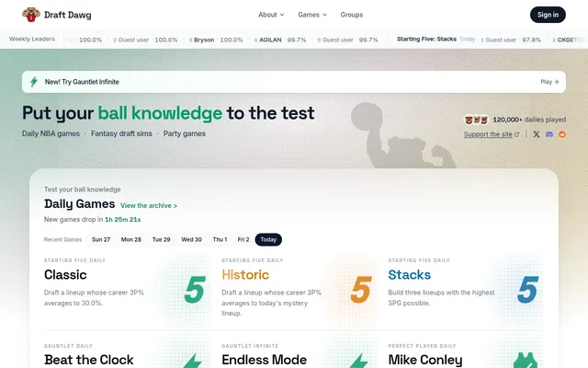588x368 pixels.
Task: Click the green lightning bolt in Gauntlet banner
Action: pos(34,82)
